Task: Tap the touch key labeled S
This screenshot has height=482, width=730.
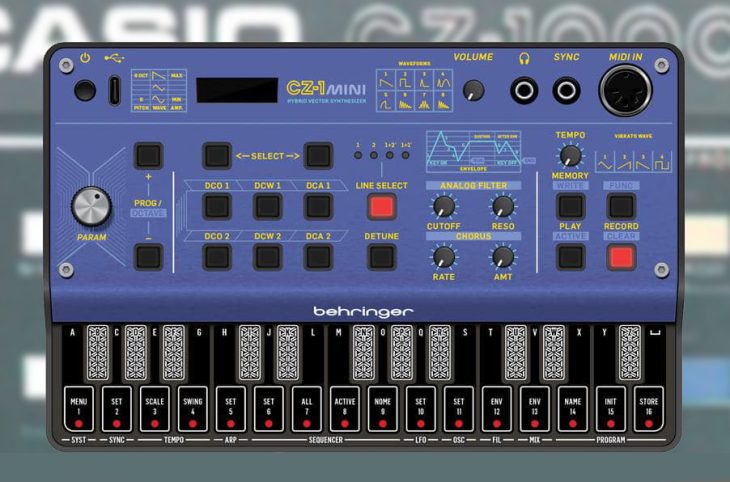Action: 465,354
